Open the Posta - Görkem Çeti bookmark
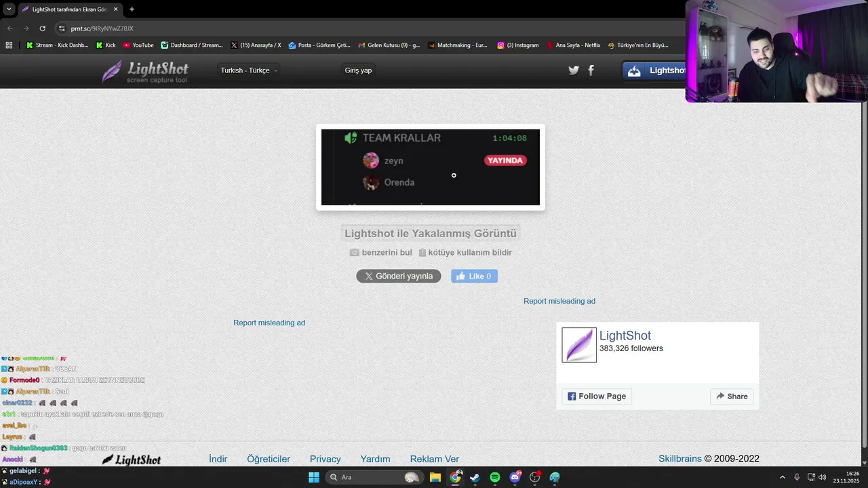868x488 pixels. point(319,45)
